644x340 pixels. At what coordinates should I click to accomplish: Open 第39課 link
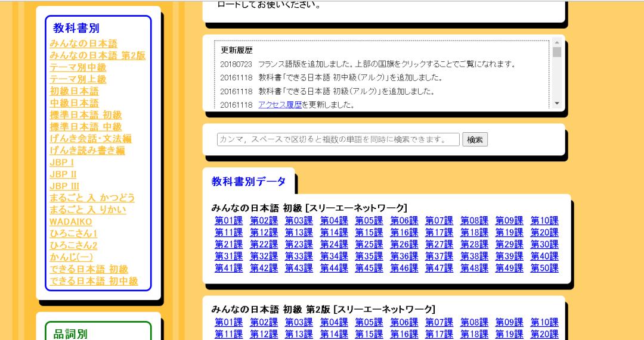click(x=509, y=256)
